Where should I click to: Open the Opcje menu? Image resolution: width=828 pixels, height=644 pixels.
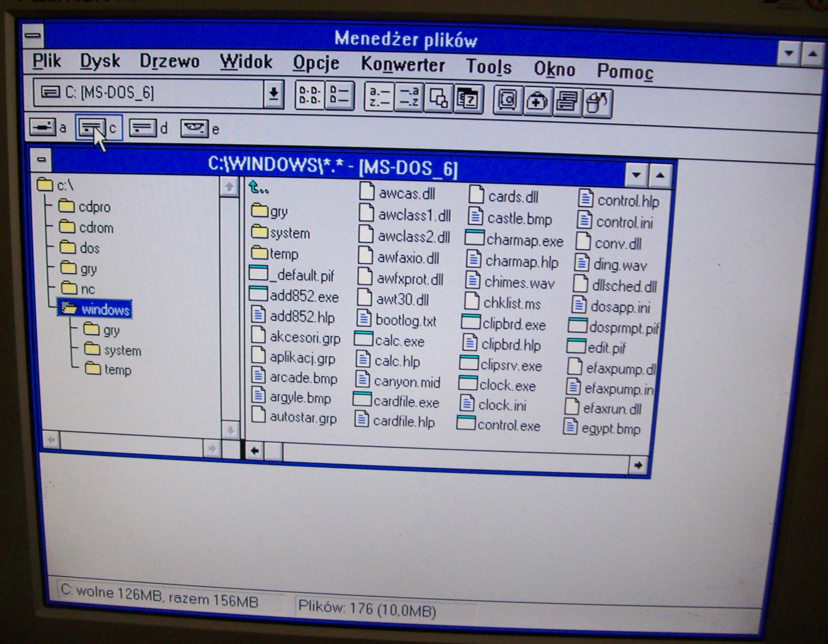[316, 63]
